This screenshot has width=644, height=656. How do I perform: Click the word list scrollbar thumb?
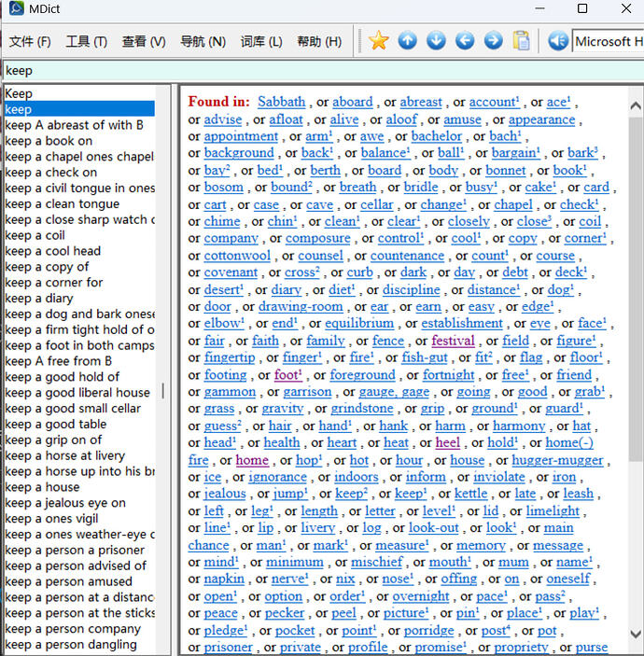click(162, 391)
